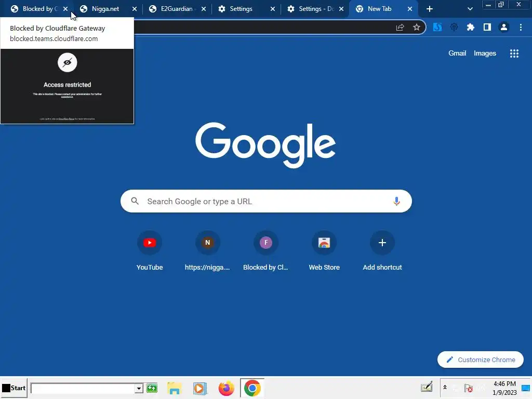
Task: Close the E2Guardian tab
Action: pos(204,9)
